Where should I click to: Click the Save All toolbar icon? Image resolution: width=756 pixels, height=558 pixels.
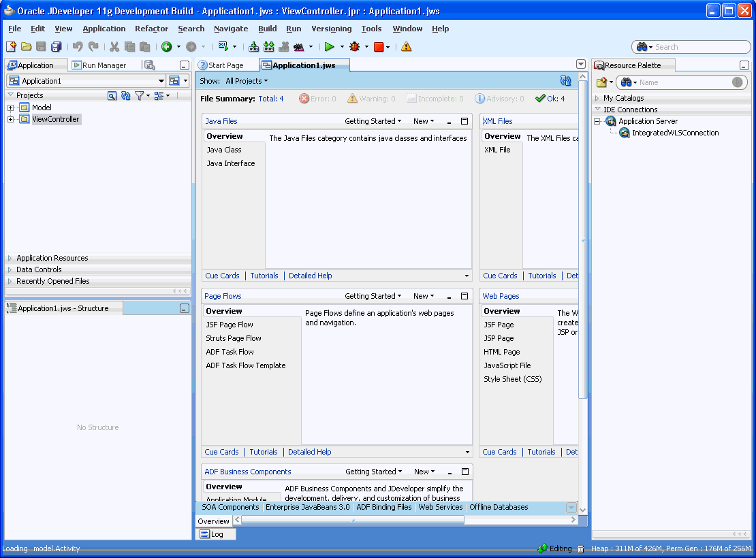(x=57, y=47)
